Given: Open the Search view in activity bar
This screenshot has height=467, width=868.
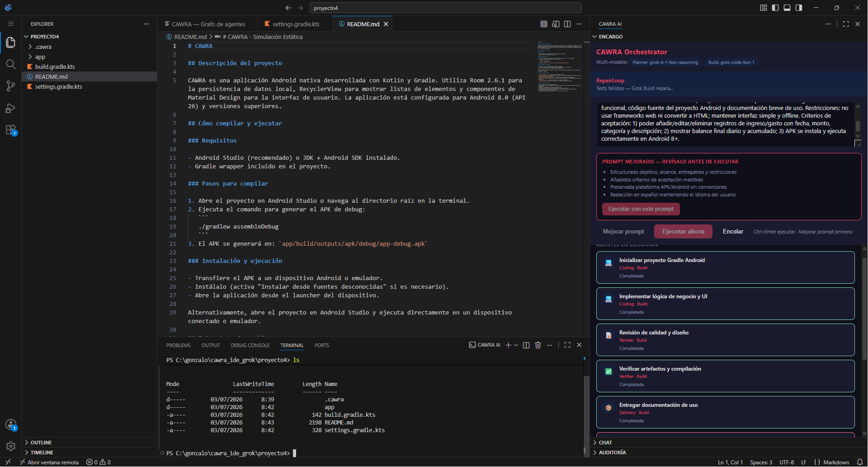Looking at the screenshot, I should point(11,64).
